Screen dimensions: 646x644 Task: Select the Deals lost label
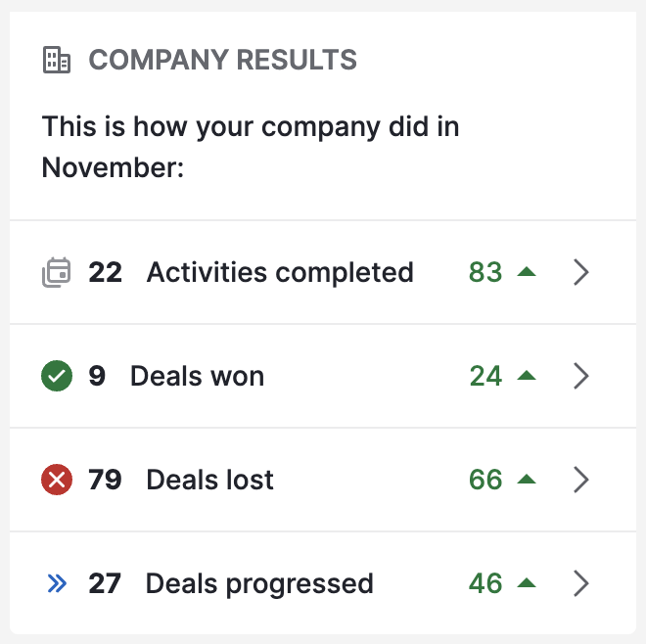click(x=210, y=480)
